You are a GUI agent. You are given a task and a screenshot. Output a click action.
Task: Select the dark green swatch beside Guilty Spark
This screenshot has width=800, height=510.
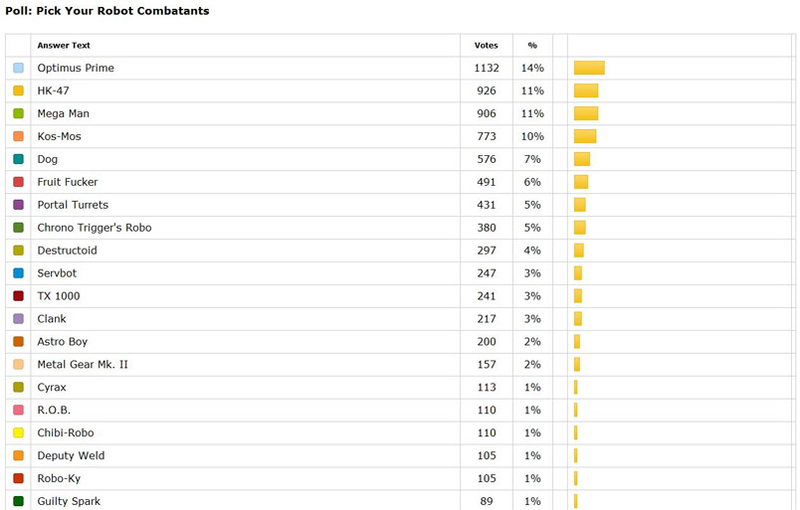coord(18,501)
